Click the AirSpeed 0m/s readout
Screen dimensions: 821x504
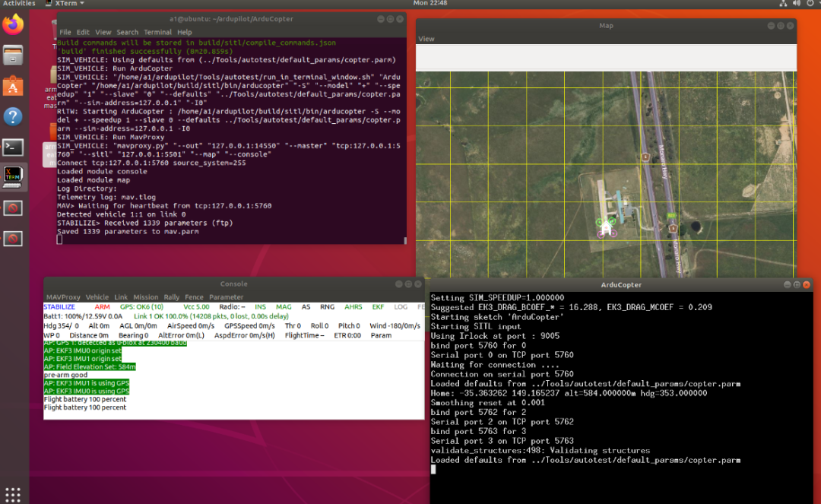pos(191,326)
